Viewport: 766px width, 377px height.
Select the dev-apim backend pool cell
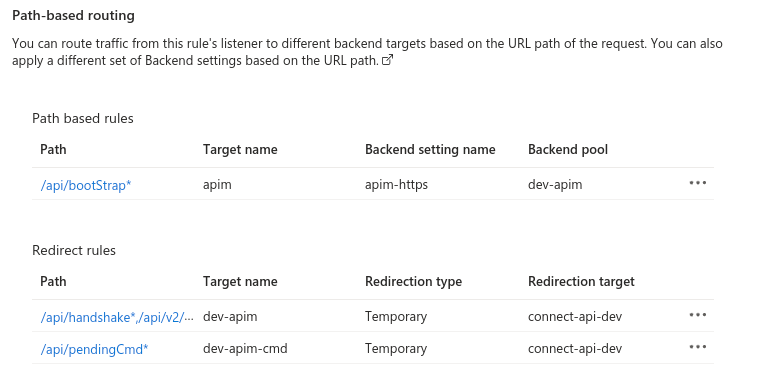(555, 185)
